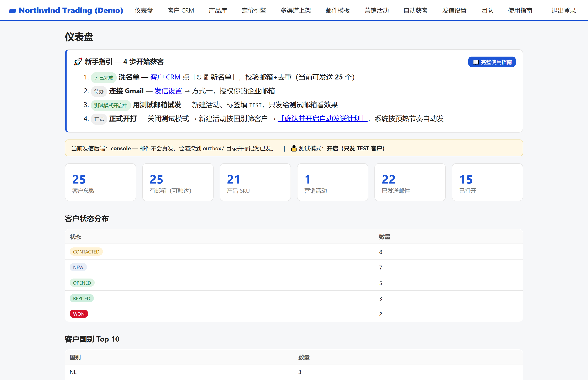Image resolution: width=588 pixels, height=380 pixels.
Task: Open 自动获客 page
Action: tap(415, 10)
